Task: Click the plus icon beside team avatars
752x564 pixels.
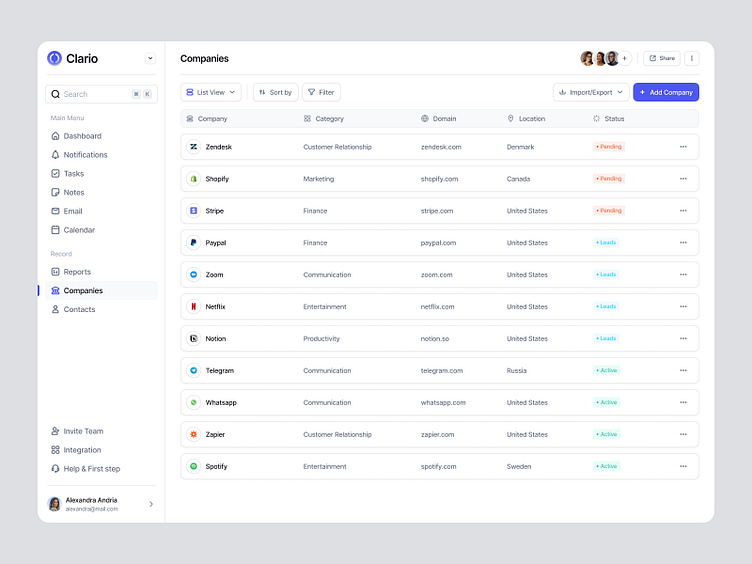Action: pyautogui.click(x=624, y=59)
